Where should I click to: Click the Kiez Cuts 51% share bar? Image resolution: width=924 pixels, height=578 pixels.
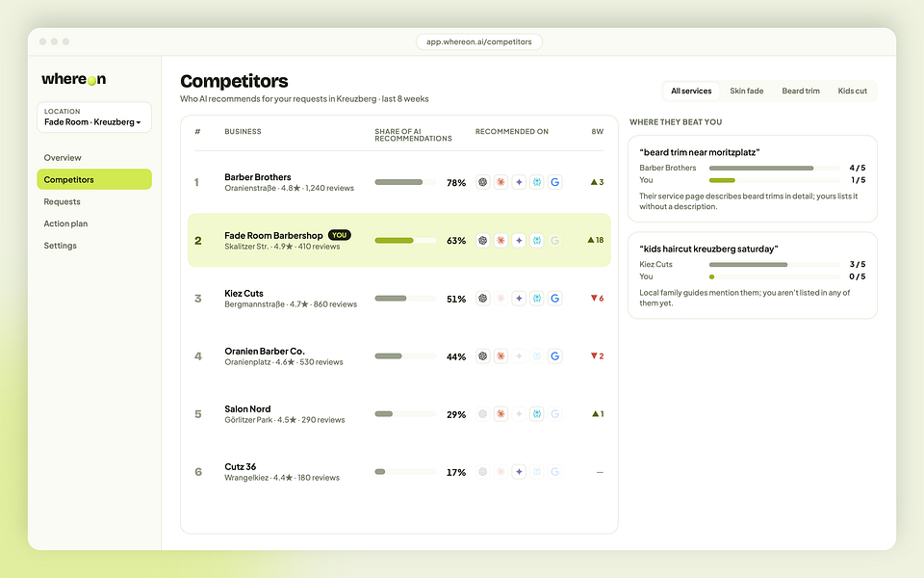coord(405,299)
